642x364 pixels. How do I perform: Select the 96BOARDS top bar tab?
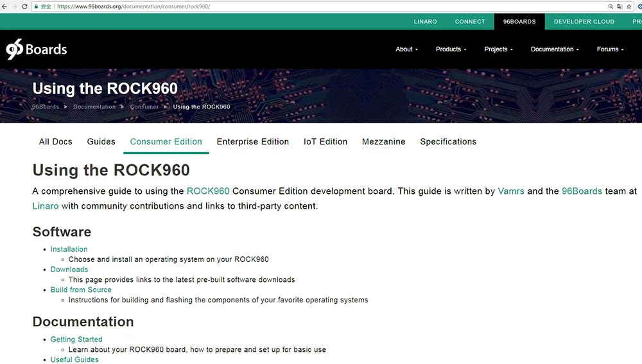click(x=519, y=21)
